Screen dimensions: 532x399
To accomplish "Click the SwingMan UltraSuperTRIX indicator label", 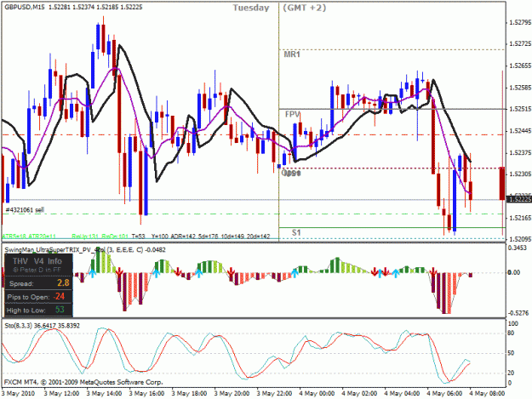I will [85, 250].
